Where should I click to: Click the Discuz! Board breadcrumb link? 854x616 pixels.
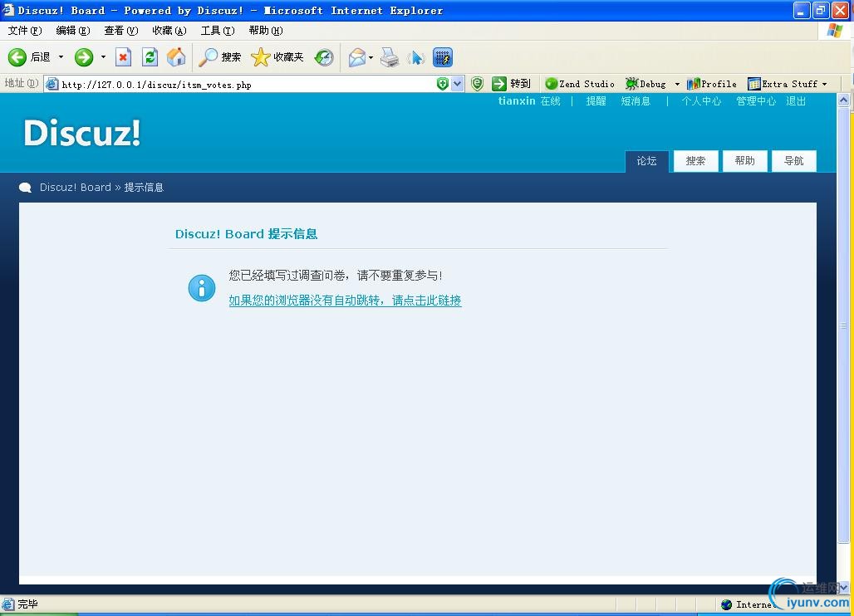click(75, 188)
